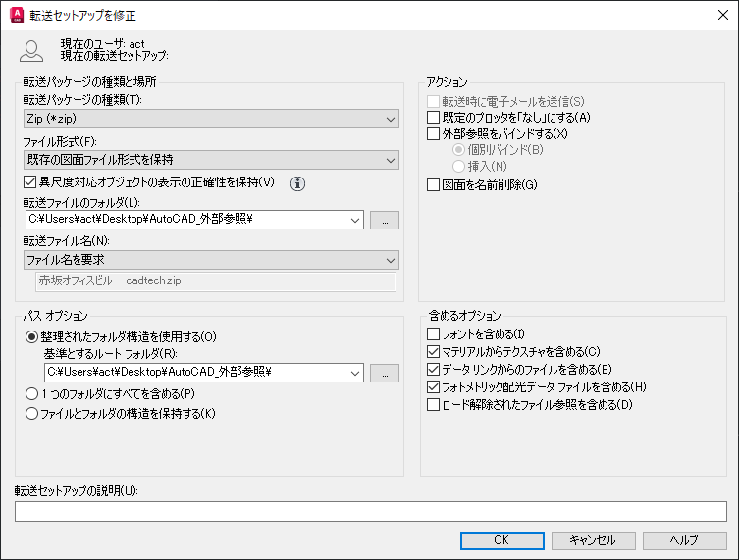Click the disabled 個別バインド radio button
Screen dimensions: 739x560
pos(458,150)
